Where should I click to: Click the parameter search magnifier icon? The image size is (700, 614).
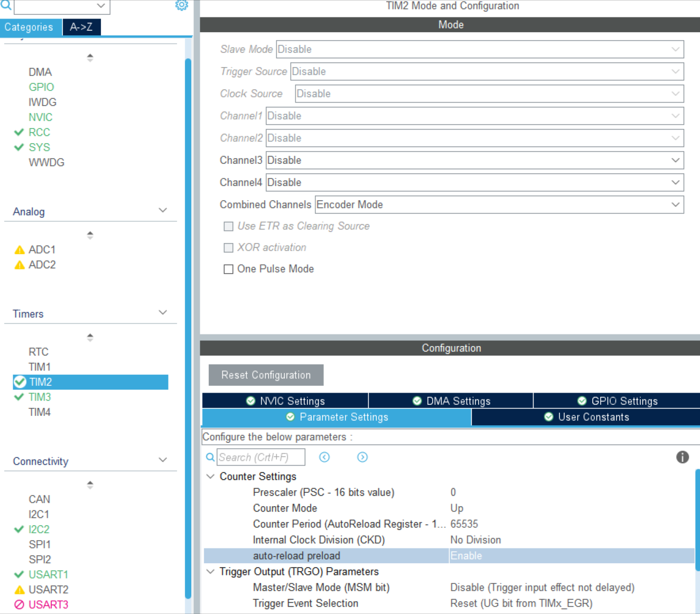[210, 457]
